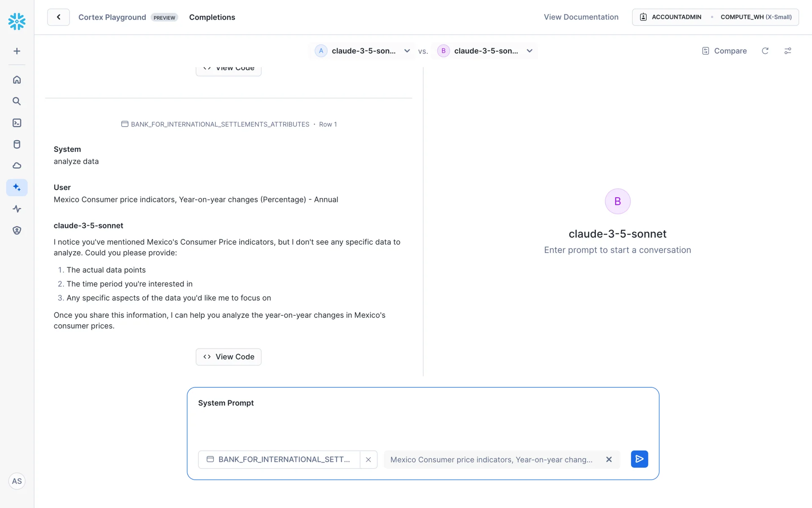Image resolution: width=812 pixels, height=508 pixels.
Task: Open the Data Products cloud sidebar icon
Action: click(17, 166)
